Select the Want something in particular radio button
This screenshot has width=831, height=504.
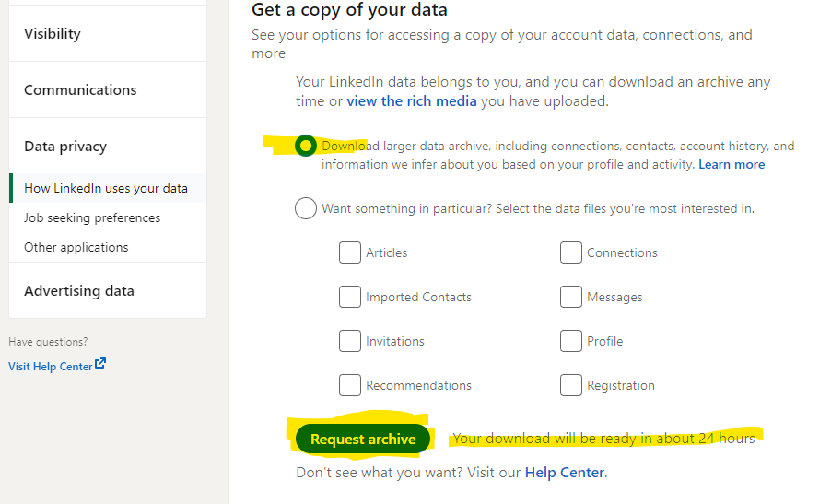306,208
